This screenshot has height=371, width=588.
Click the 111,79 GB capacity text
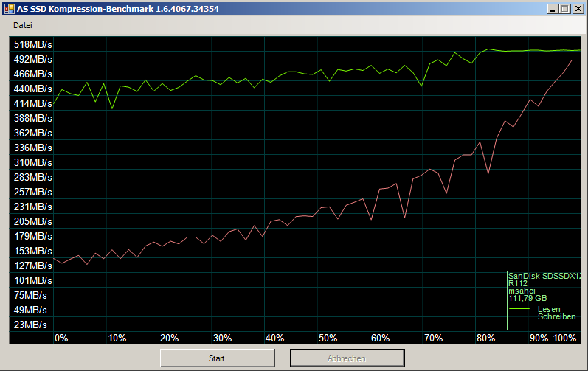528,298
